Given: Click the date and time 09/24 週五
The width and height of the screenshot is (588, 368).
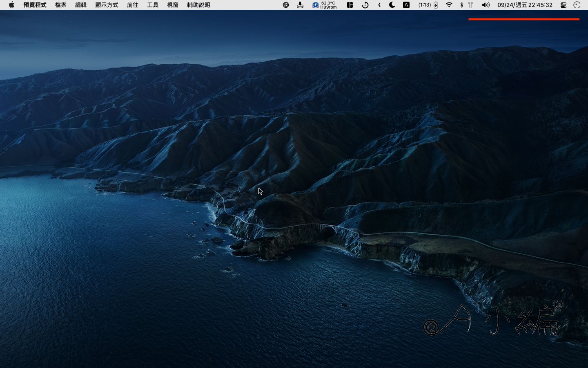Looking at the screenshot, I should [525, 5].
